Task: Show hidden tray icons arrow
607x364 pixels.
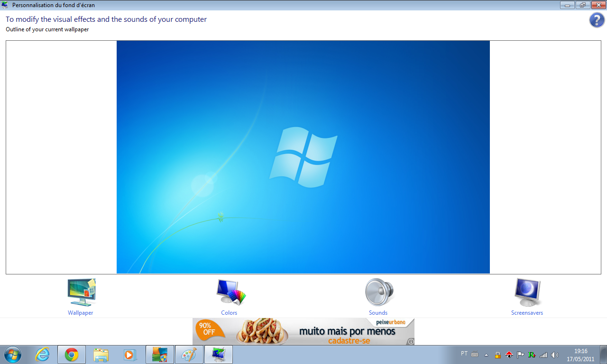Action: click(486, 355)
